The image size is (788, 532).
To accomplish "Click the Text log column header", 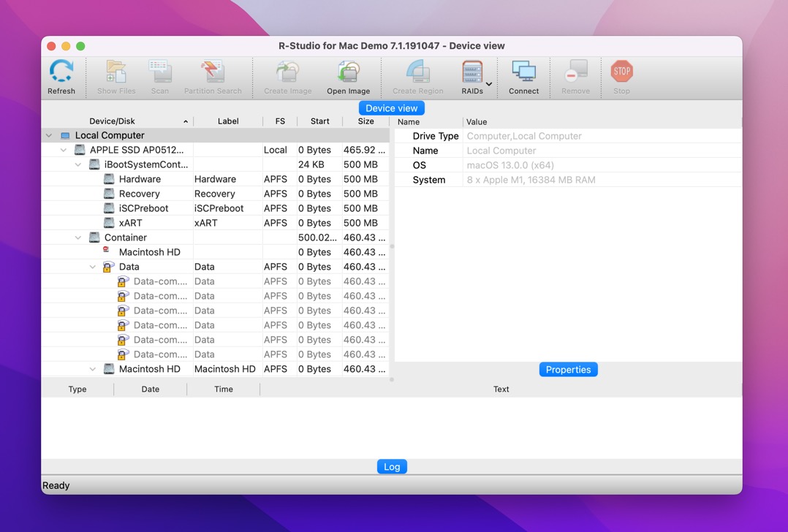I will click(501, 389).
